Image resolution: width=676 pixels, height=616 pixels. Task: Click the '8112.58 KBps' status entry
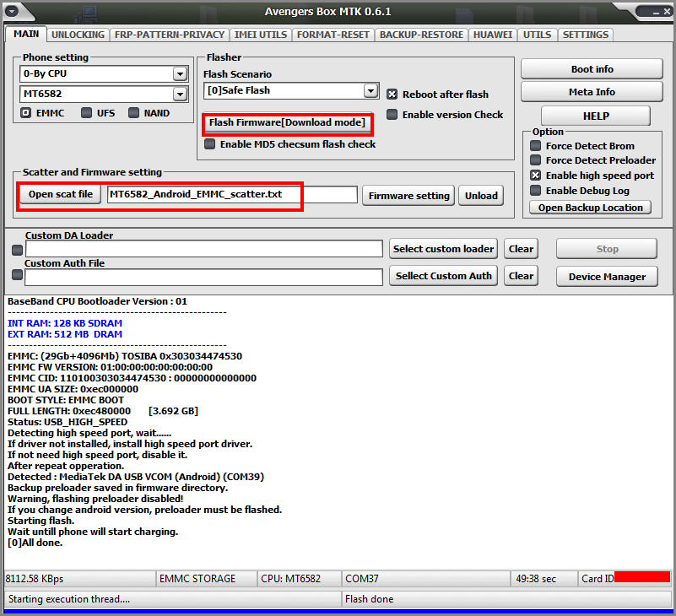(80, 579)
